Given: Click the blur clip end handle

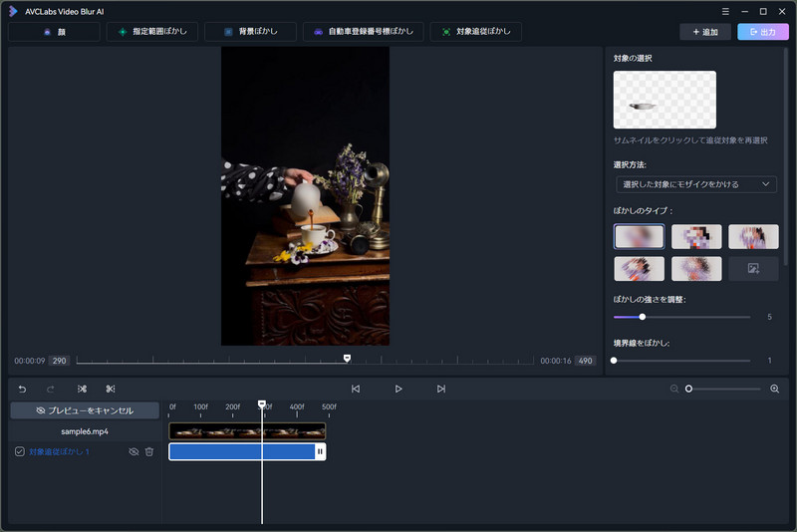Looking at the screenshot, I should pyautogui.click(x=320, y=451).
